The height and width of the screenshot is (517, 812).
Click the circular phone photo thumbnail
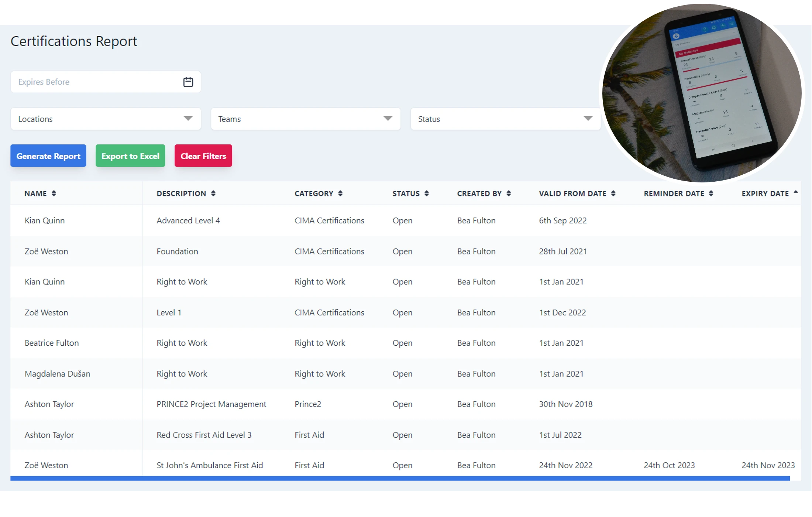pyautogui.click(x=701, y=92)
